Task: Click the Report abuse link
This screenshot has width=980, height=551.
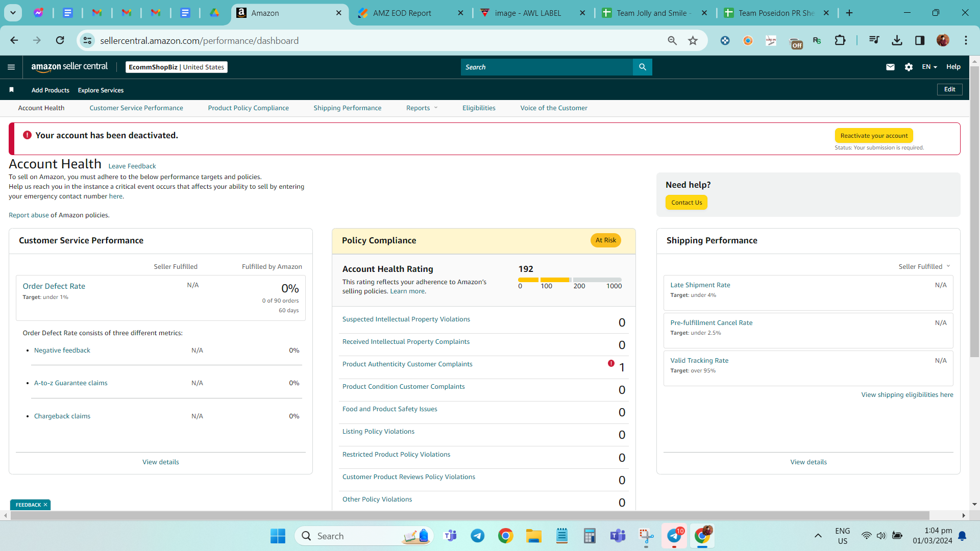Action: pos(29,215)
